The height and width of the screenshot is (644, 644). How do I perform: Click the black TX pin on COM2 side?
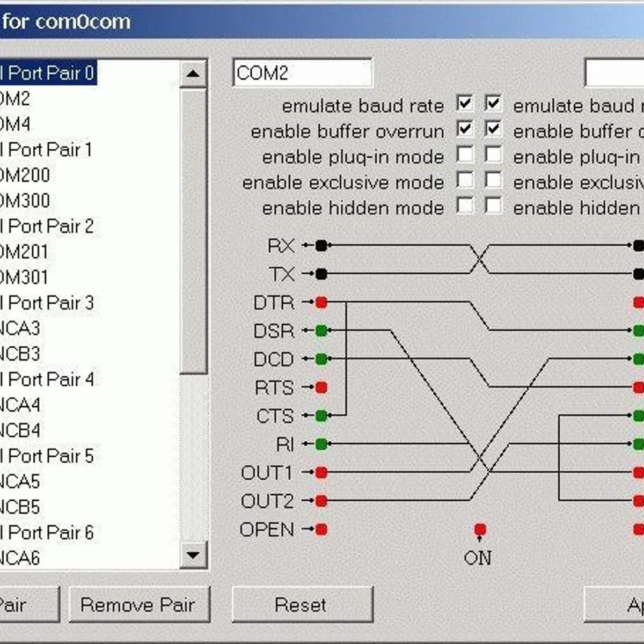pos(321,274)
